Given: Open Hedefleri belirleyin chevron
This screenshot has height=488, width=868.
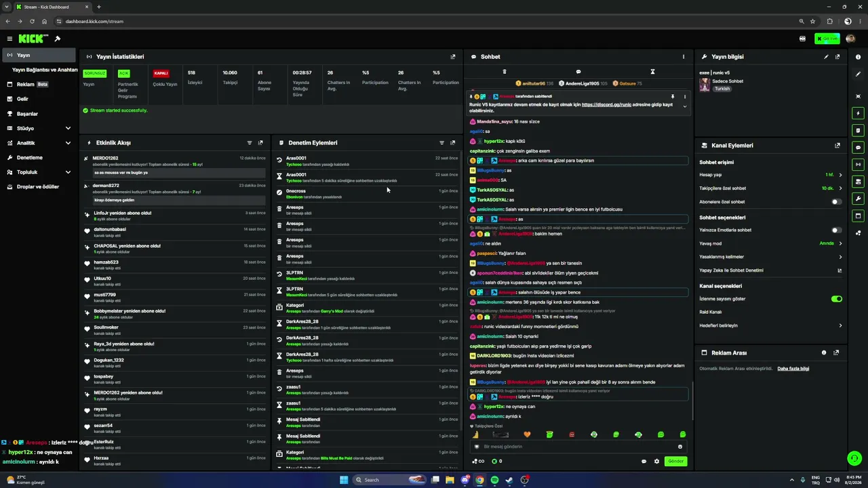Looking at the screenshot, I should [840, 326].
